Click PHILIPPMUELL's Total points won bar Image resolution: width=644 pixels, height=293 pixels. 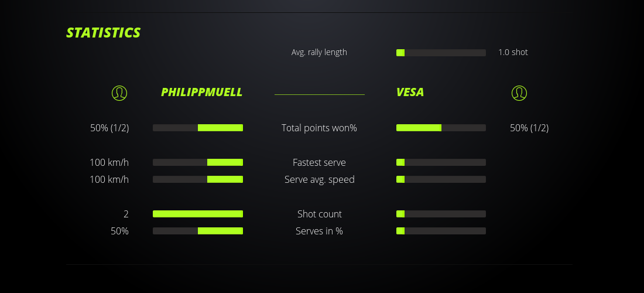(x=198, y=128)
